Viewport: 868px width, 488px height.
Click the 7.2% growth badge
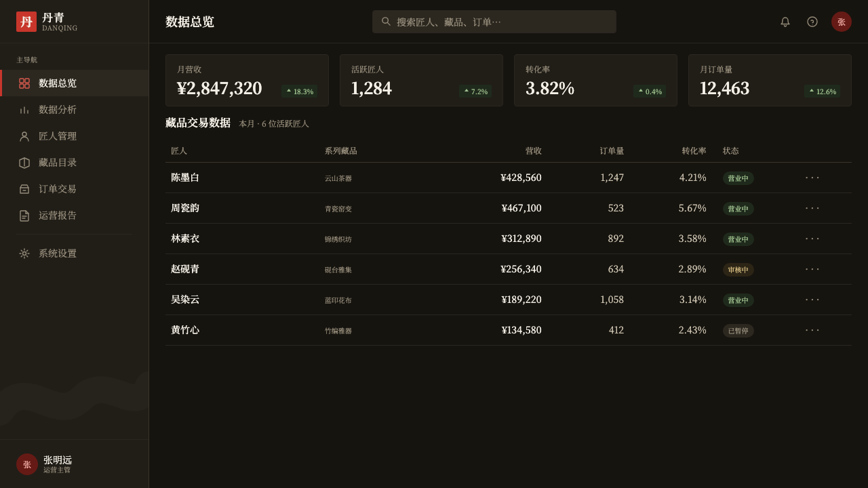[475, 91]
